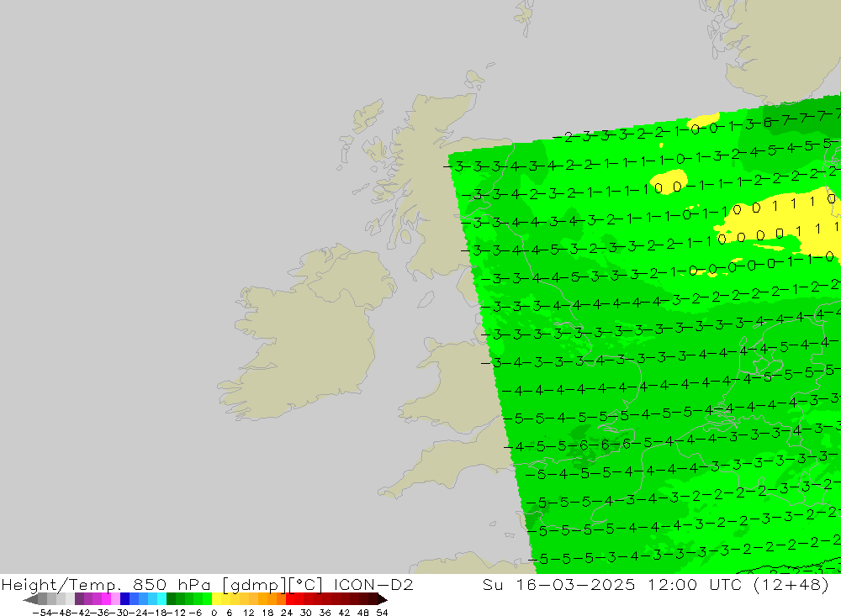The height and width of the screenshot is (616, 841).
Task: Click the 'UTC' timezone label
Action: point(725,585)
